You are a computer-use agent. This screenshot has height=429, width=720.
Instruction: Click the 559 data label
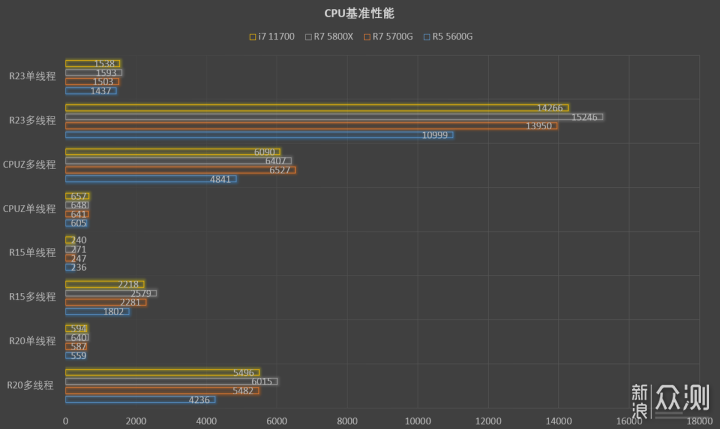click(x=79, y=356)
